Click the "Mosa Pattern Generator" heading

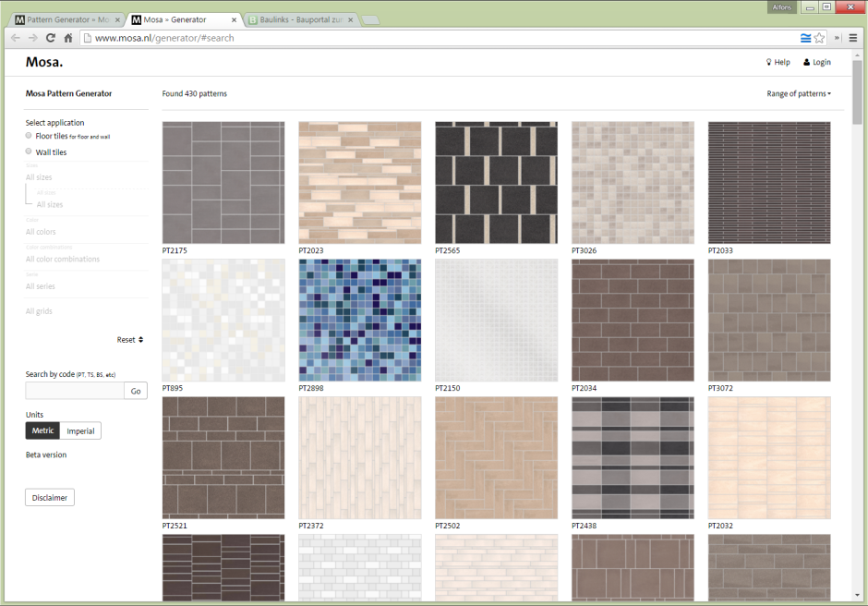68,93
